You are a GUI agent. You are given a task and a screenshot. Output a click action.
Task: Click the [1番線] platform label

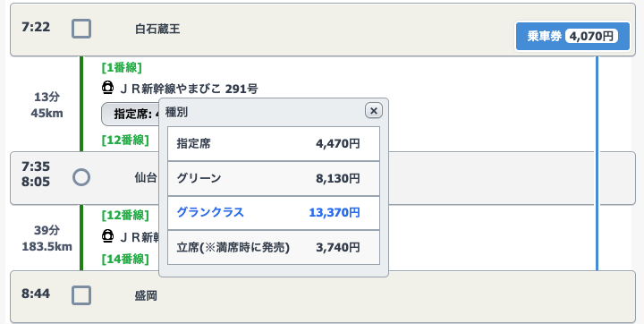(x=122, y=67)
